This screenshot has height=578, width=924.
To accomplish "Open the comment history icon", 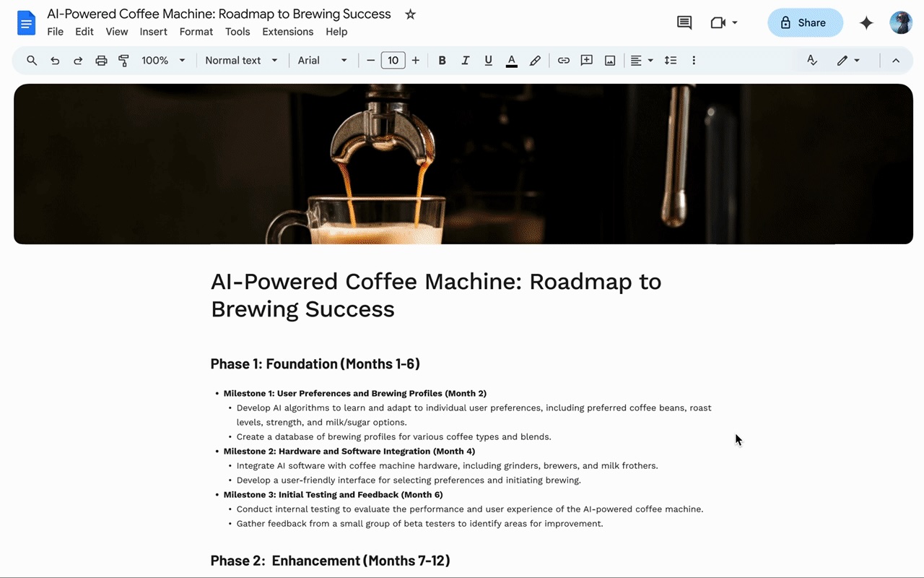I will coord(684,22).
